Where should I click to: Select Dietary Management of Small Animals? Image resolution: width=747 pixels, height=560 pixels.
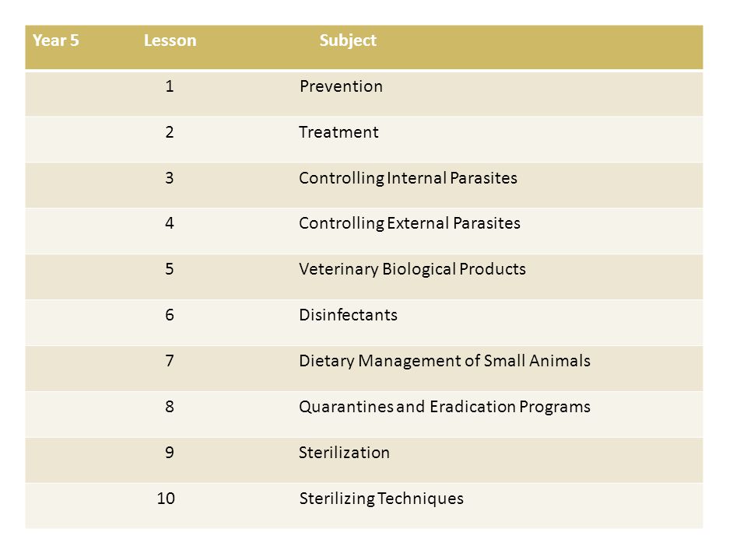pyautogui.click(x=445, y=361)
